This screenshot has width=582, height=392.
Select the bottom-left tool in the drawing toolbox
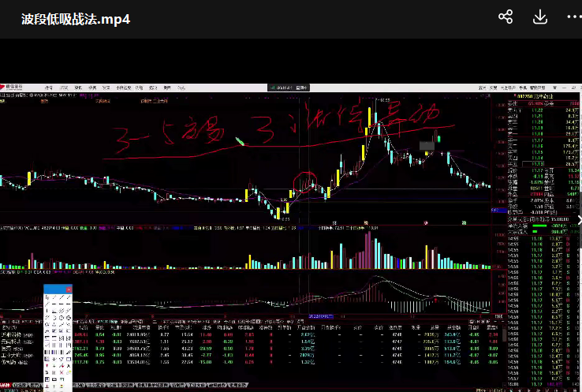[48, 384]
